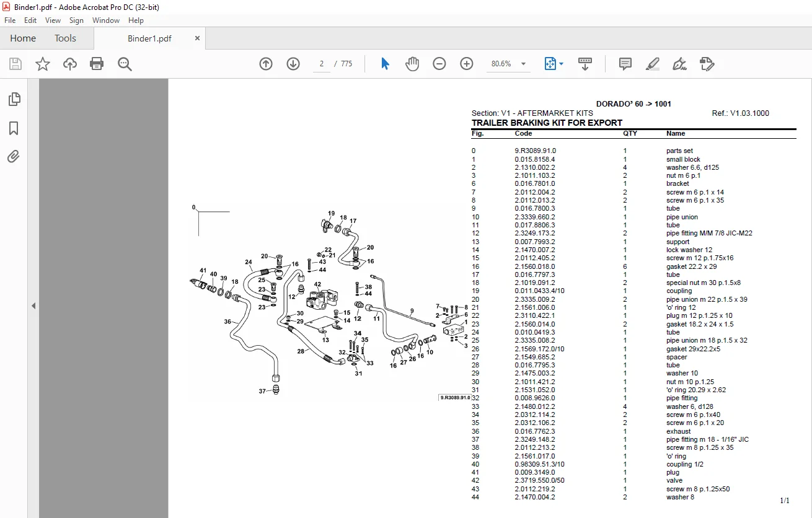This screenshot has height=518, width=812.
Task: Expand fit page options dropdown arrow
Action: click(x=561, y=64)
